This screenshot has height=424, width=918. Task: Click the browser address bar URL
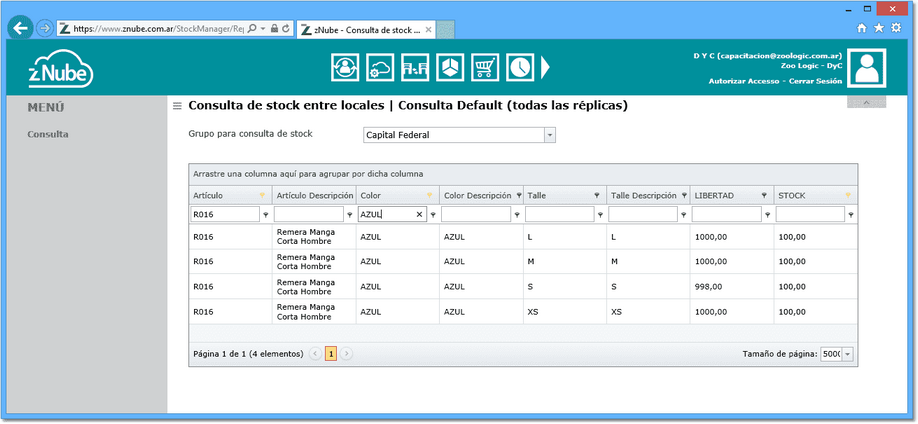pos(159,28)
